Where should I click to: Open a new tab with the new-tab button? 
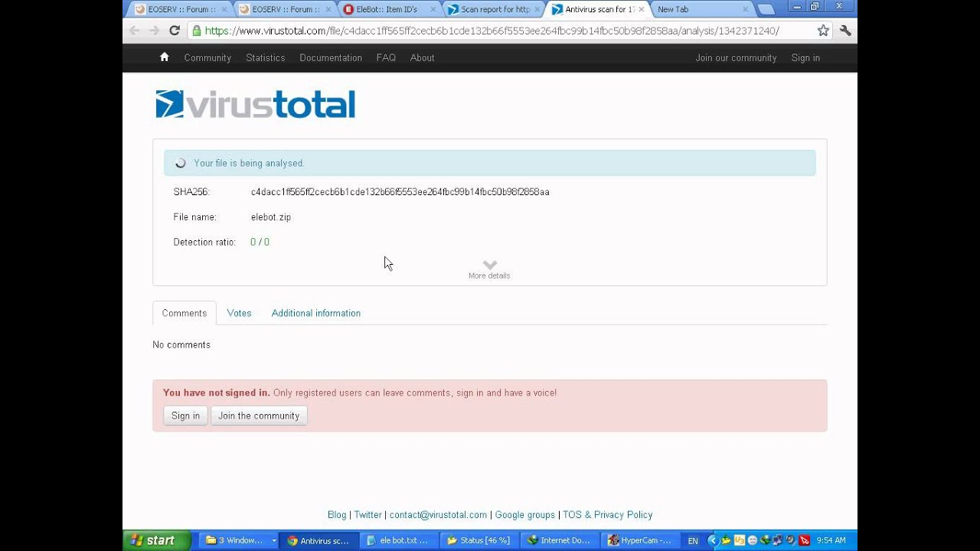[766, 10]
